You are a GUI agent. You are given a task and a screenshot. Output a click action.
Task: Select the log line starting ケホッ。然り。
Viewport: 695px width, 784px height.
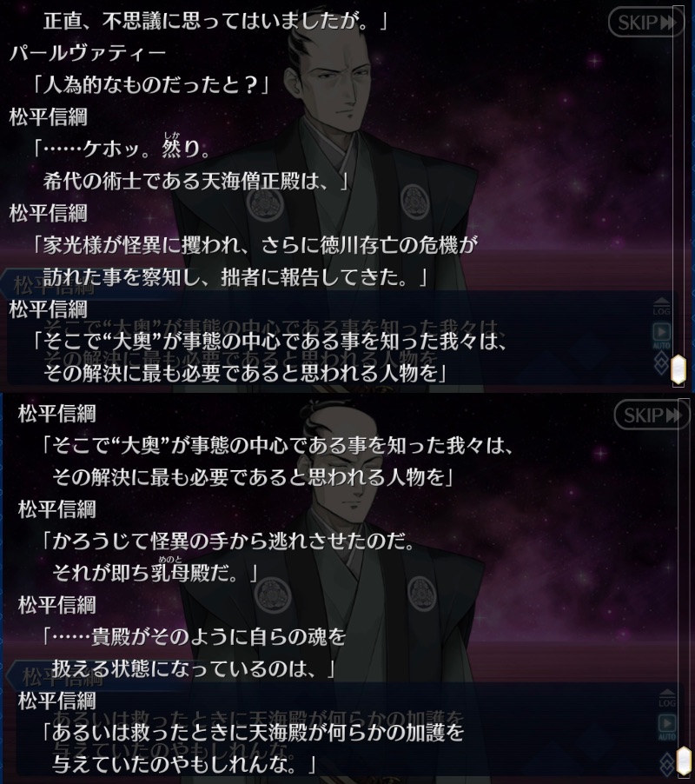tap(122, 148)
